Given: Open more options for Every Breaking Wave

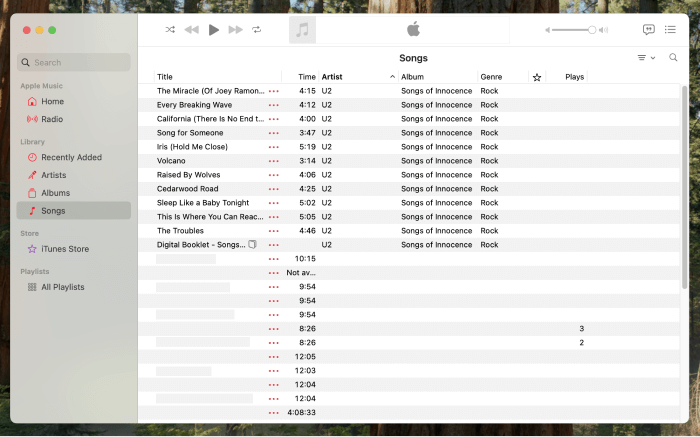Looking at the screenshot, I should [274, 105].
